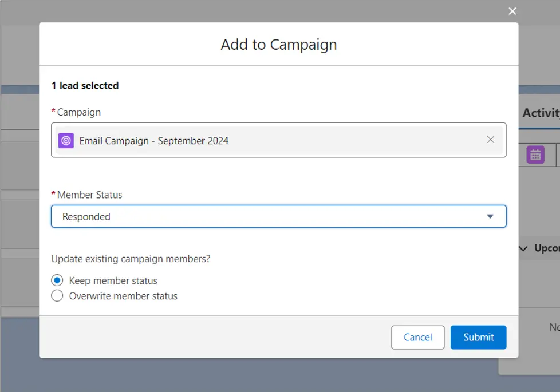Click the Campaign lookup field
This screenshot has width=560, height=392.
(x=279, y=140)
